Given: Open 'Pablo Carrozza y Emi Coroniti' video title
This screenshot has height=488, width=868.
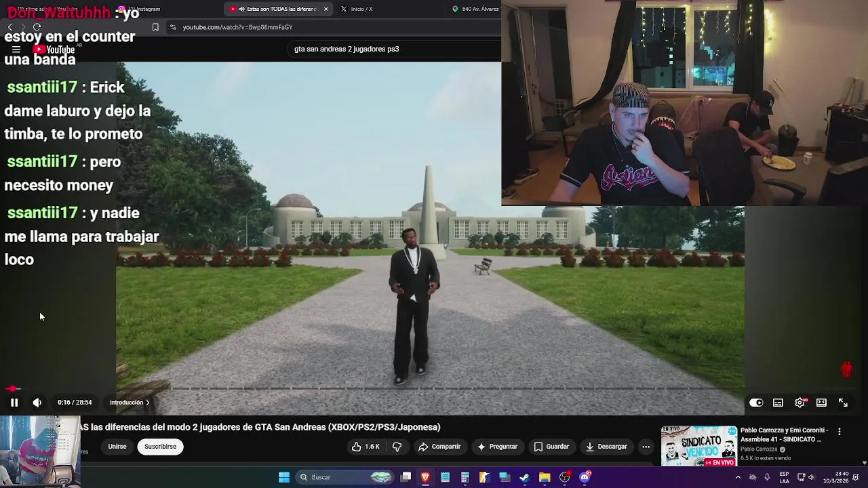Looking at the screenshot, I should coord(785,434).
